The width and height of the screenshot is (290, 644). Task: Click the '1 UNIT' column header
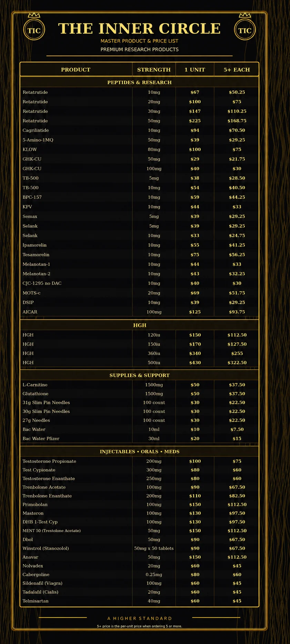click(195, 70)
